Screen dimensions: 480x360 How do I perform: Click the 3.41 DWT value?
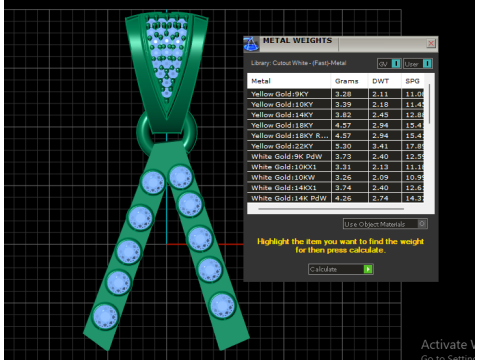[x=380, y=146]
